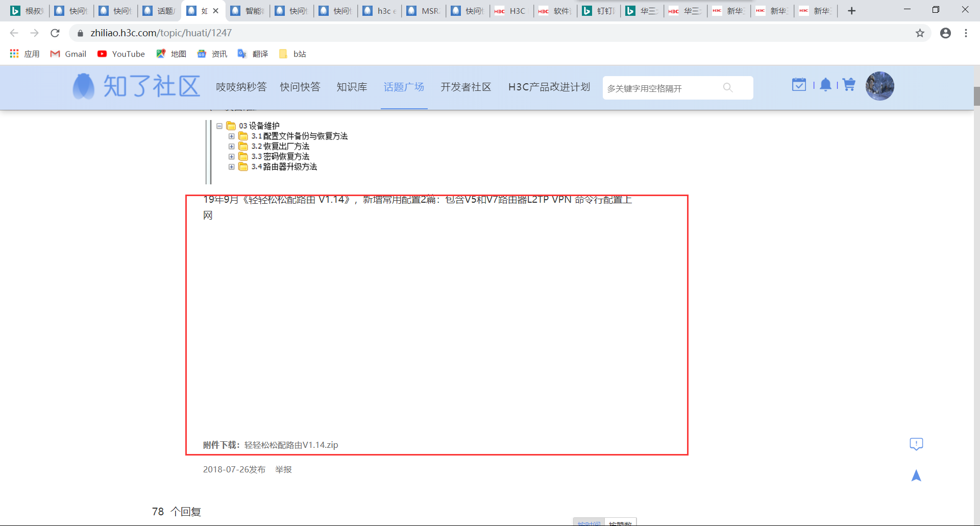Open the 开发者社区 menu item
The width and height of the screenshot is (980, 526).
pos(466,87)
